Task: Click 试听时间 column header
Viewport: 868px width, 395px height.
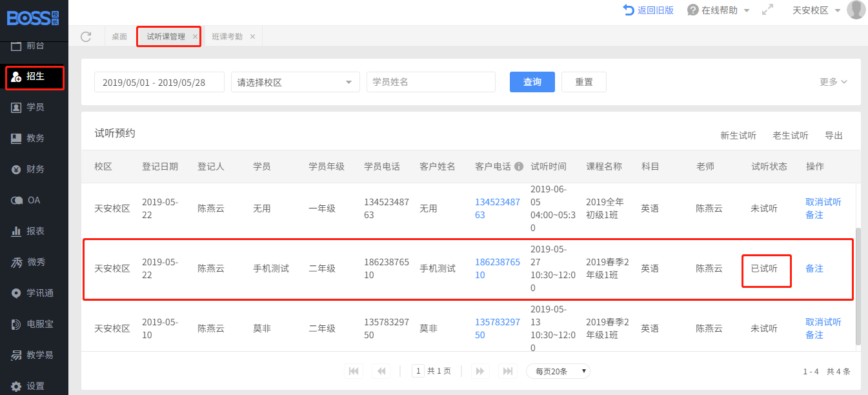Action: coord(549,167)
